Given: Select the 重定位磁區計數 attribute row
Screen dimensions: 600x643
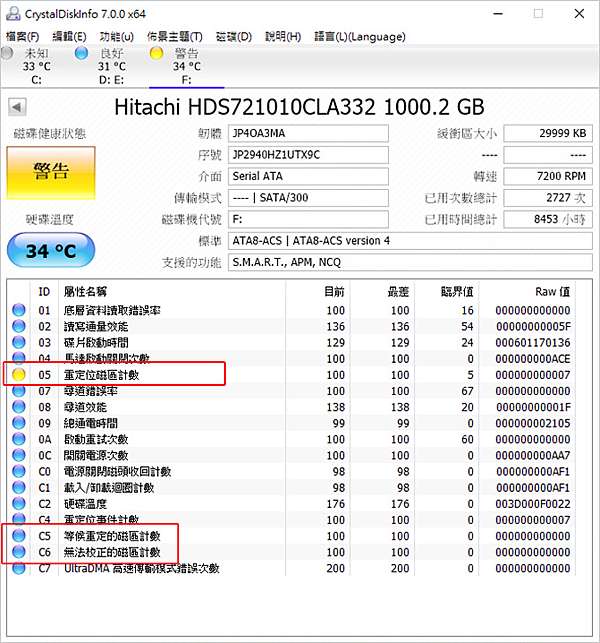Looking at the screenshot, I should (291, 375).
